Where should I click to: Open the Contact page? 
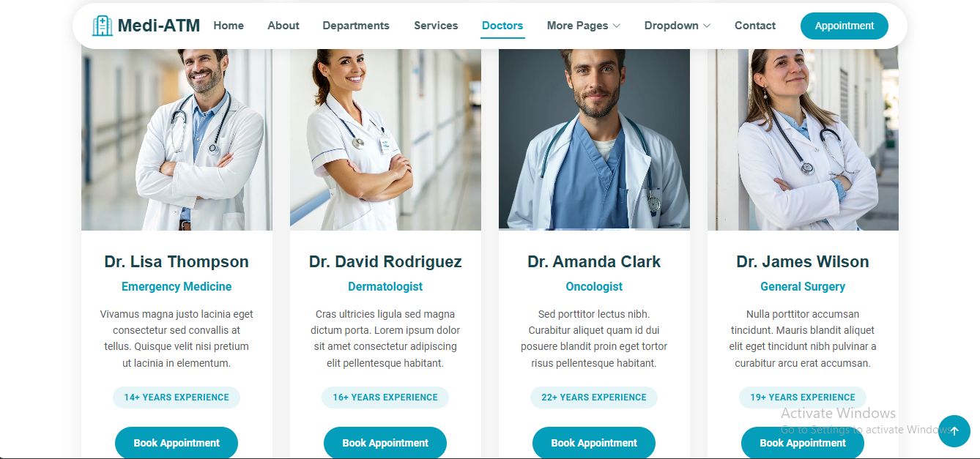pos(755,26)
